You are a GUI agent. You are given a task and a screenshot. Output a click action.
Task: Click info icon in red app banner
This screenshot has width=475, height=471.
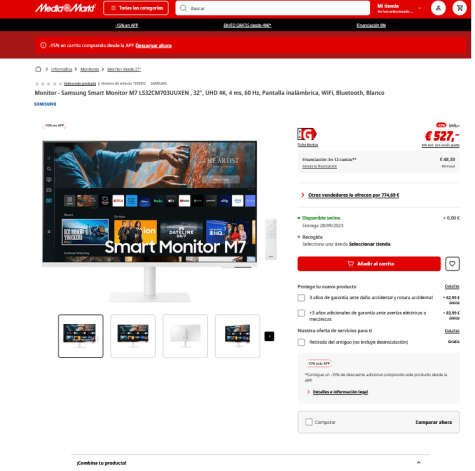[43, 45]
